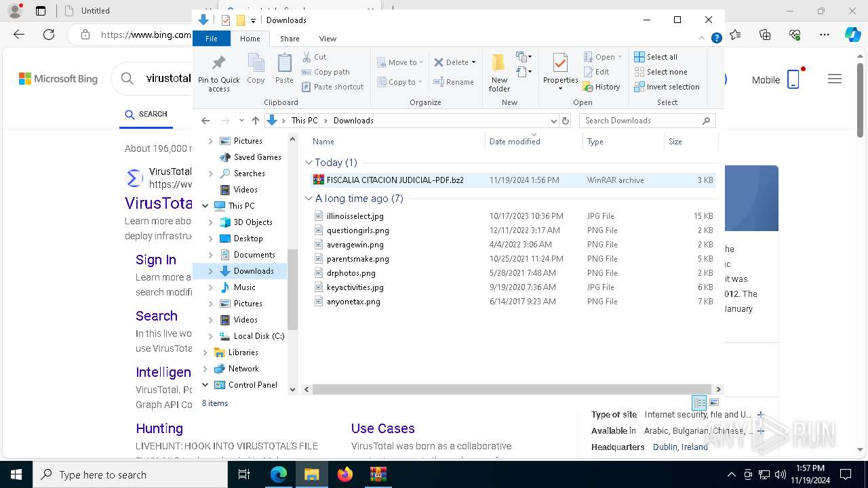Collapse the ribbon with chevron

(x=702, y=39)
